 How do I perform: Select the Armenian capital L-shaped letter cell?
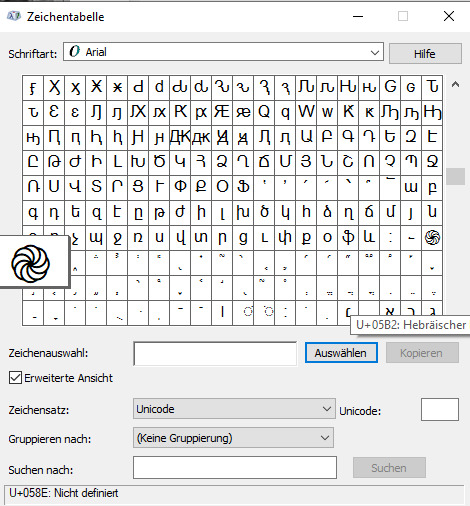pyautogui.click(x=117, y=162)
